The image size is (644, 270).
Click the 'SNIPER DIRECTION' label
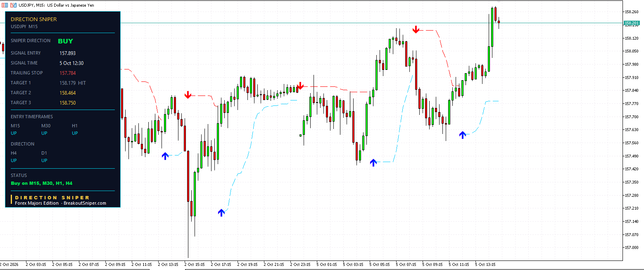point(31,41)
